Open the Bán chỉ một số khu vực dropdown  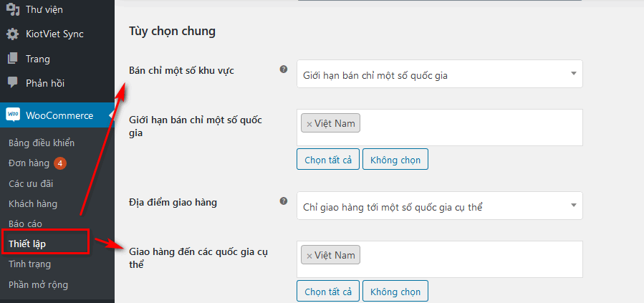coord(439,74)
